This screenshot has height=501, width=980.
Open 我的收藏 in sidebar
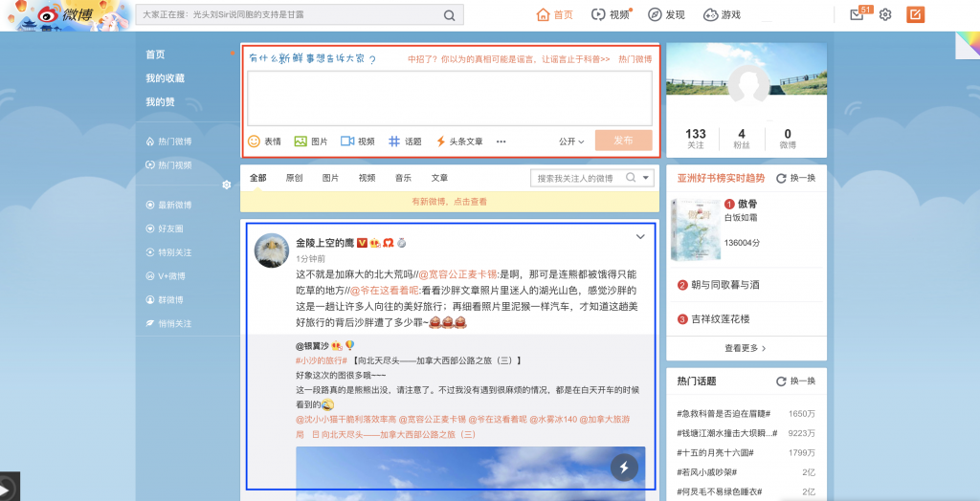pos(165,78)
